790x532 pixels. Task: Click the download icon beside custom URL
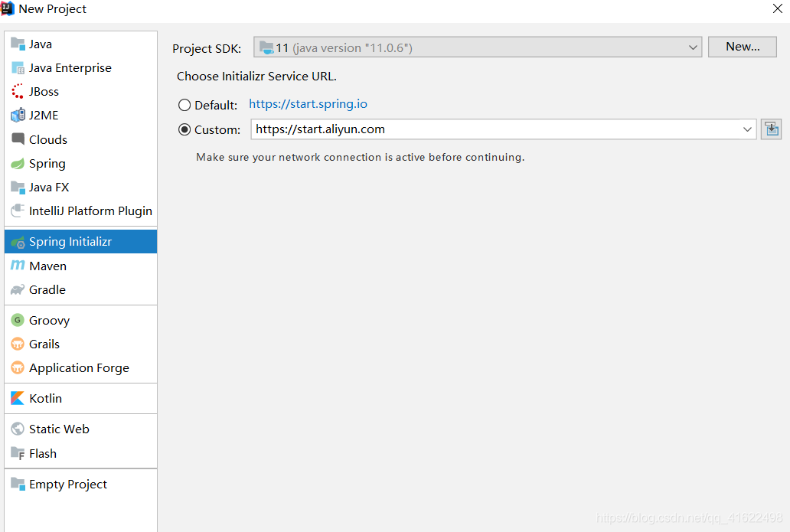click(x=771, y=129)
